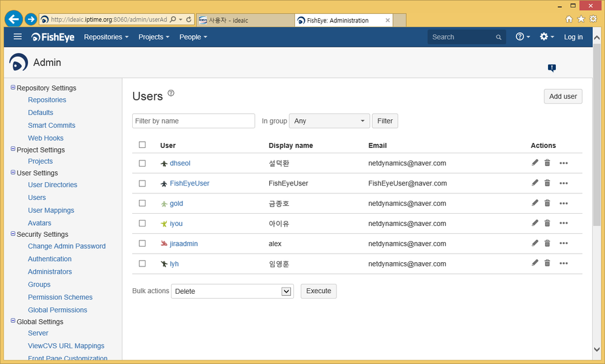Open the administration gear menu
Viewport: 605px width, 364px height.
coord(544,37)
